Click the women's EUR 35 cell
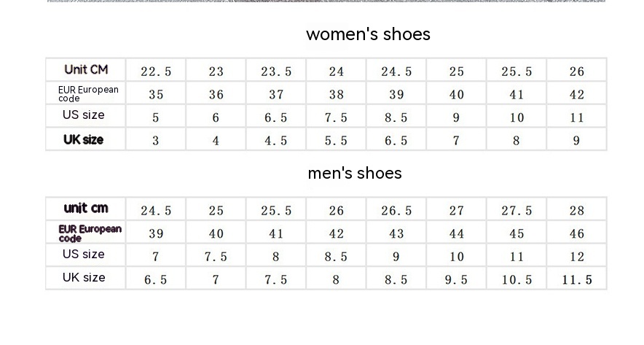Screen dimensions: 644x345 coord(156,95)
